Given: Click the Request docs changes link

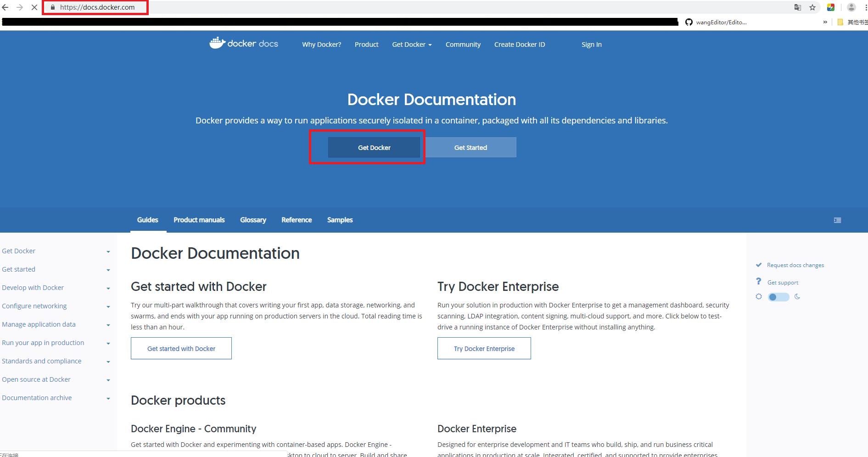Looking at the screenshot, I should point(795,265).
